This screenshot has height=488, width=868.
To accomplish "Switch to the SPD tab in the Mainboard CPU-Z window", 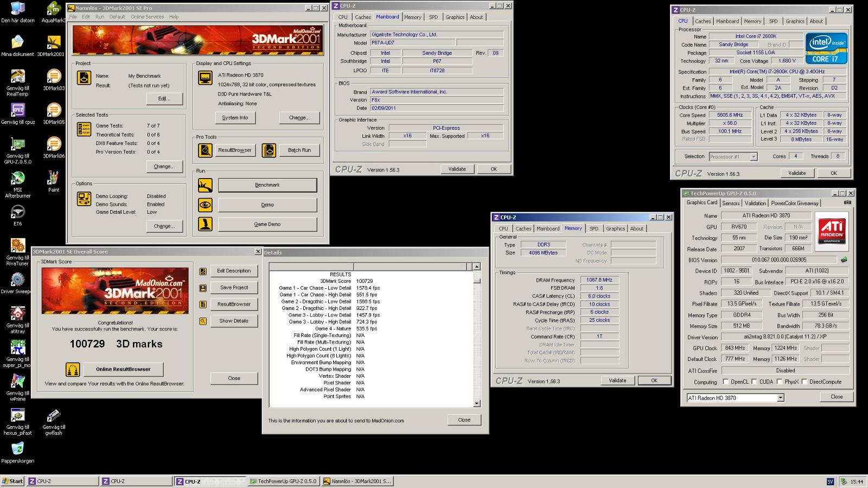I will [433, 17].
